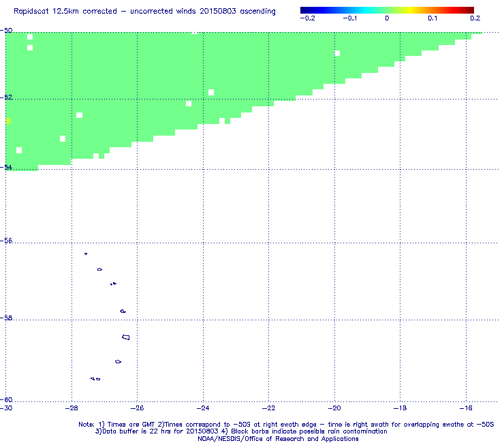Click the NOAA/NESDIS credit line
This screenshot has width=504, height=443.
(x=278, y=439)
